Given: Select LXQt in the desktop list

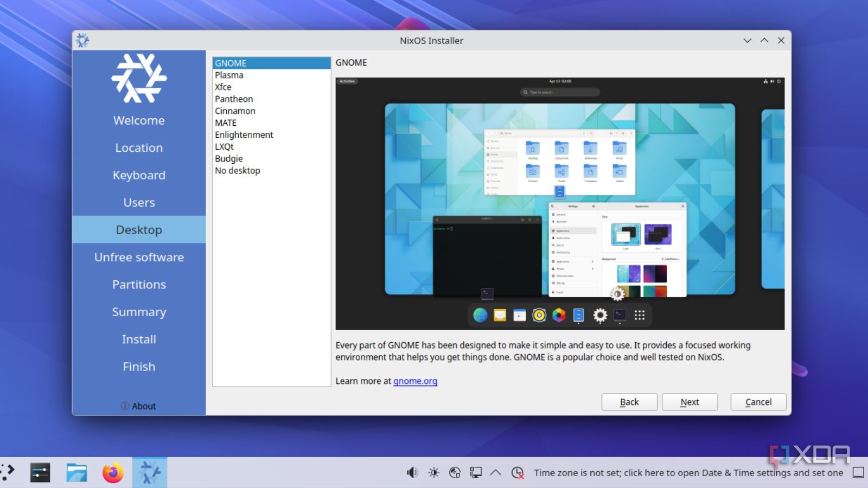Looking at the screenshot, I should coord(271,146).
